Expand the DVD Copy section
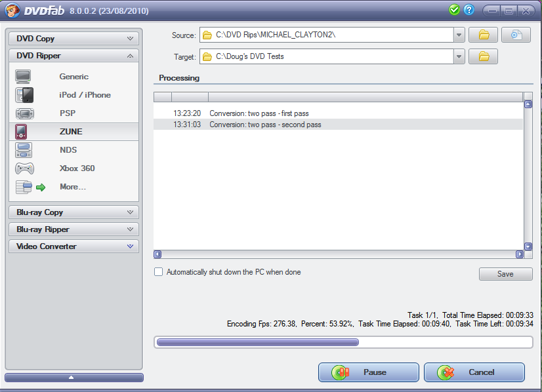Viewport: 542px width, 392px height. [x=73, y=38]
